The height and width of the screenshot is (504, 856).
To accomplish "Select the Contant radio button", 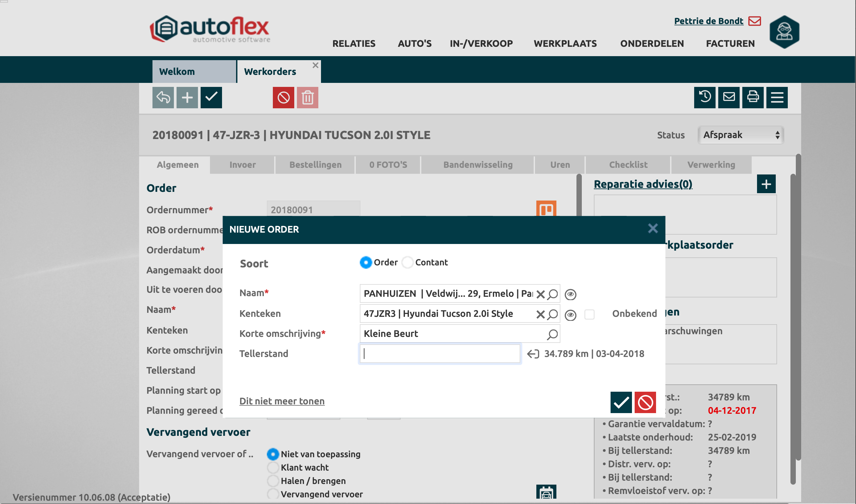I will pyautogui.click(x=408, y=263).
